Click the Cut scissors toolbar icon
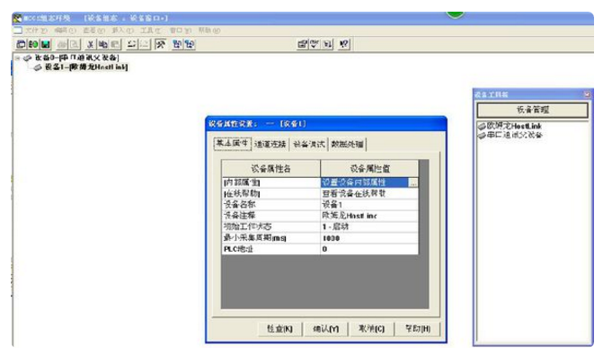Image resolution: width=603 pixels, height=364 pixels. (91, 43)
